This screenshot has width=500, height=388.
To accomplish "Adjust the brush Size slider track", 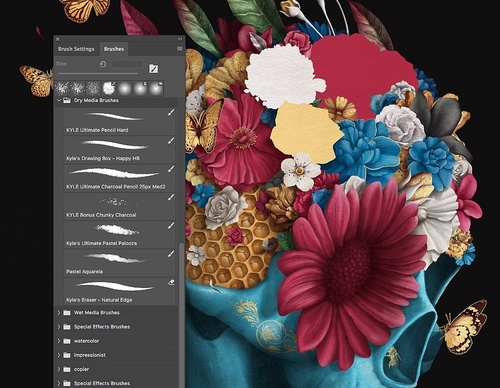I will point(98,73).
